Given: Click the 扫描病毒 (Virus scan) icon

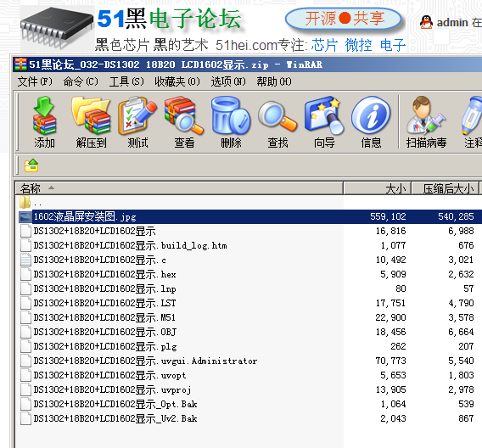Looking at the screenshot, I should (426, 122).
